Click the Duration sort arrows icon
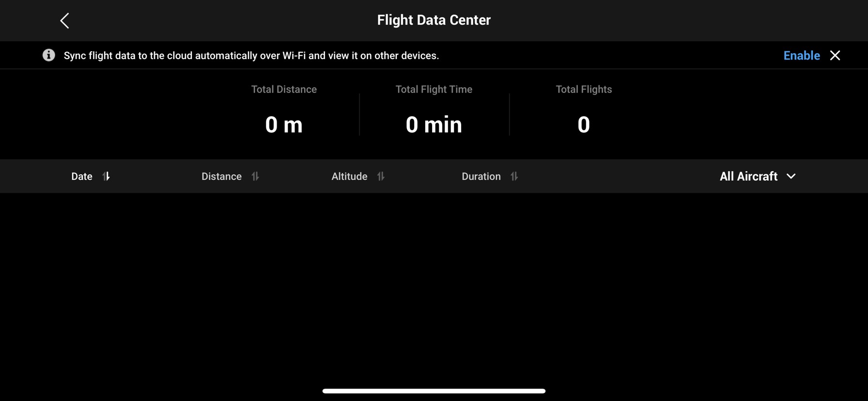The width and height of the screenshot is (868, 401). click(514, 176)
